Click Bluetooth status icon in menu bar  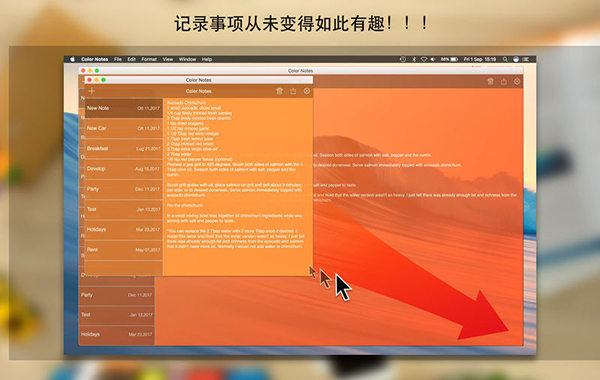coord(414,59)
